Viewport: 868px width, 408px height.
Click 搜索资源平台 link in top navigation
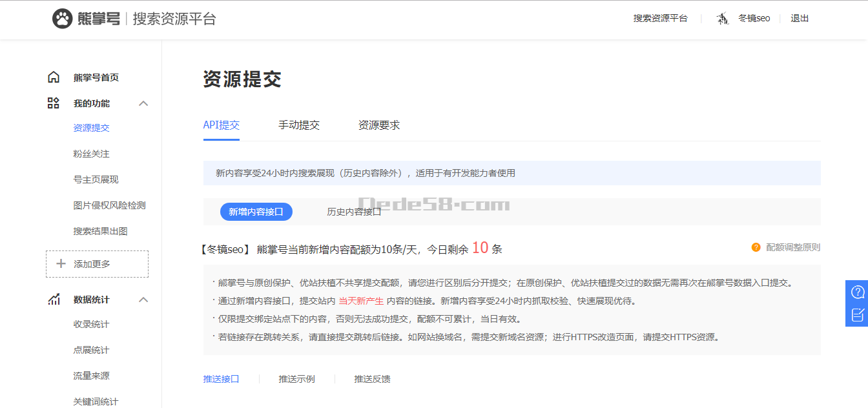(661, 19)
